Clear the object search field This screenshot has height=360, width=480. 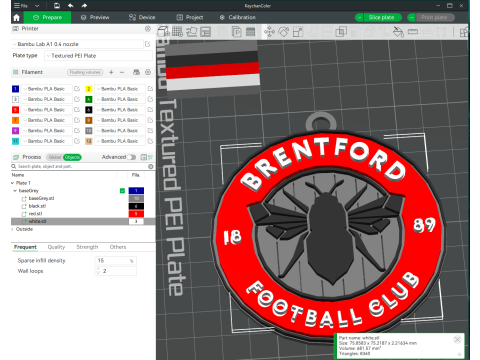[x=151, y=166]
